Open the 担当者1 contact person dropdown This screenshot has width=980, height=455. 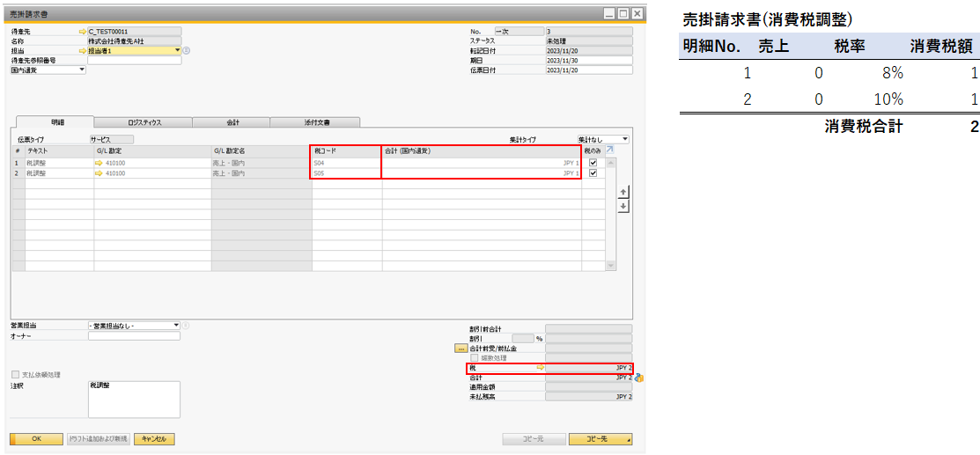(178, 51)
